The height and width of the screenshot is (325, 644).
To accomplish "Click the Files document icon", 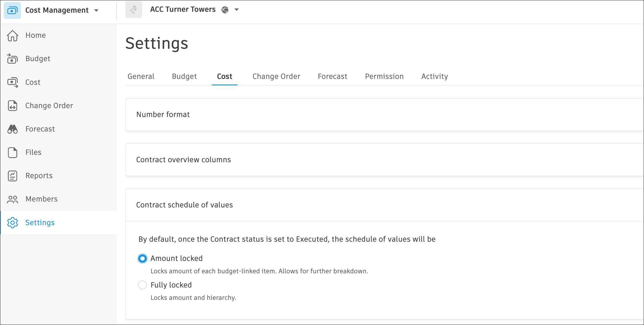I will click(12, 152).
